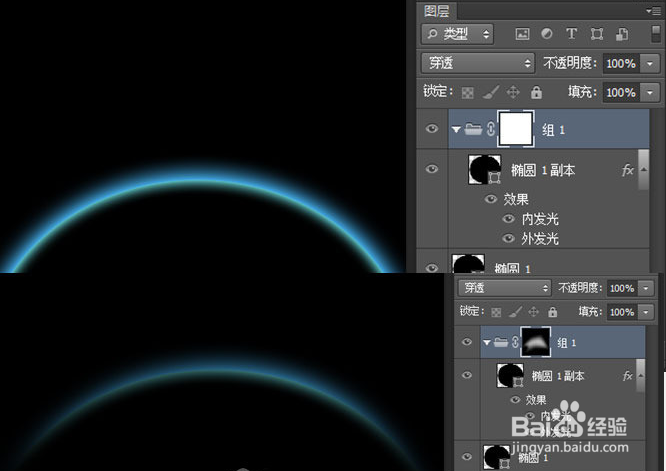Toggle 内发光 effect eye in upper panel
The width and height of the screenshot is (666, 471).
pos(508,219)
